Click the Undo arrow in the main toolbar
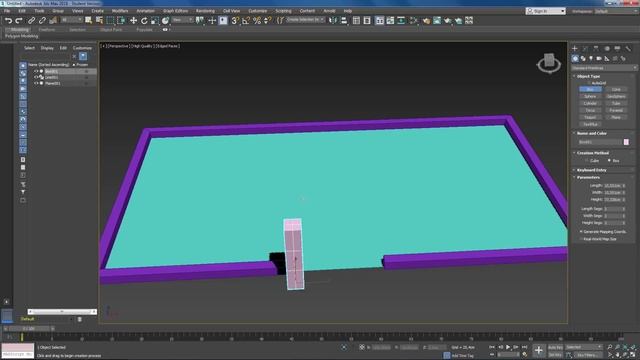This screenshot has width=640, height=360. tap(9, 20)
